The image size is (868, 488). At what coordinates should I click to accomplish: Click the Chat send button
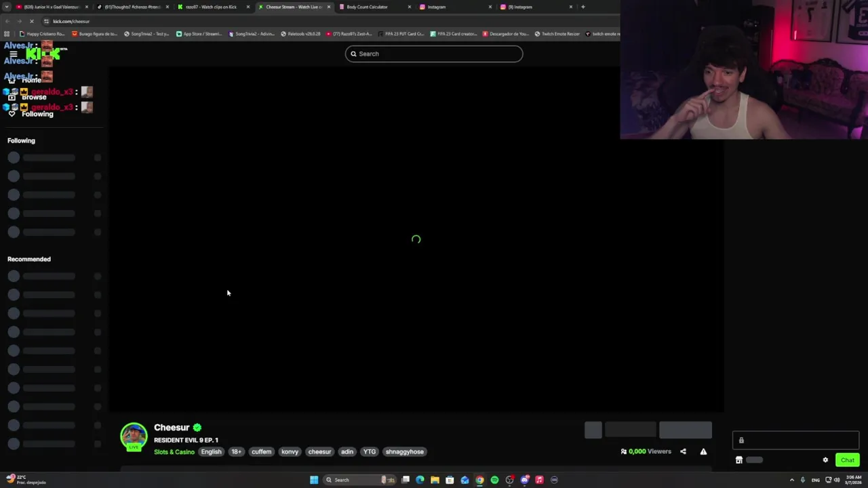click(848, 460)
